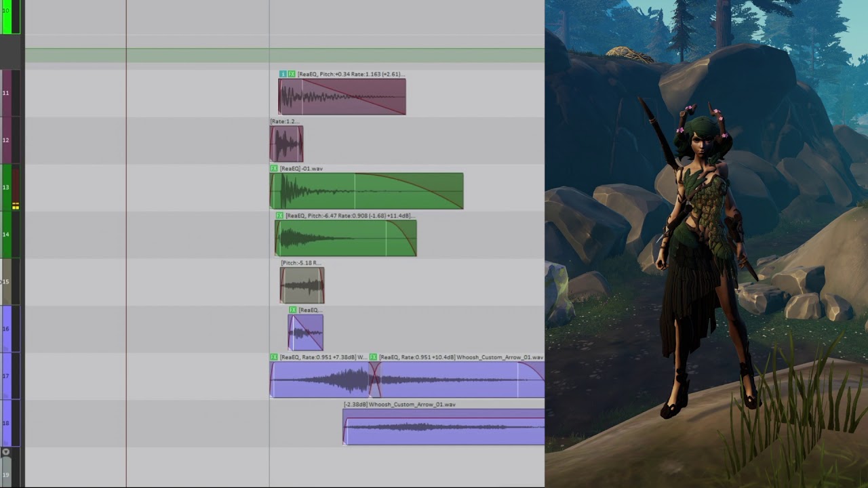
Task: Click the small circular icon above track 19
Action: click(x=6, y=452)
